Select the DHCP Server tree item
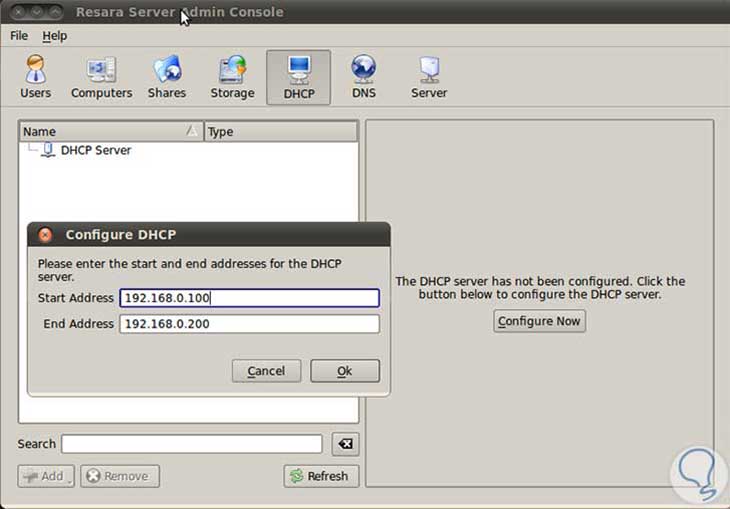Viewport: 730px width, 509px height. 95,150
